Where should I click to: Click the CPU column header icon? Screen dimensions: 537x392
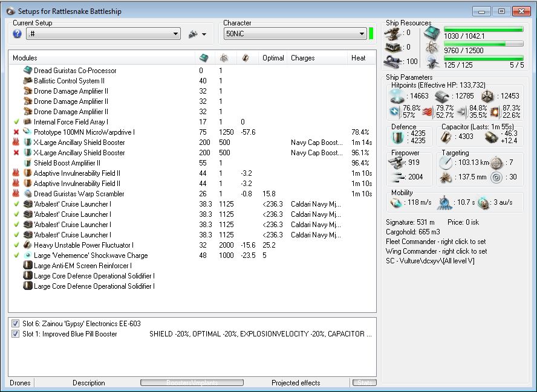(204, 58)
